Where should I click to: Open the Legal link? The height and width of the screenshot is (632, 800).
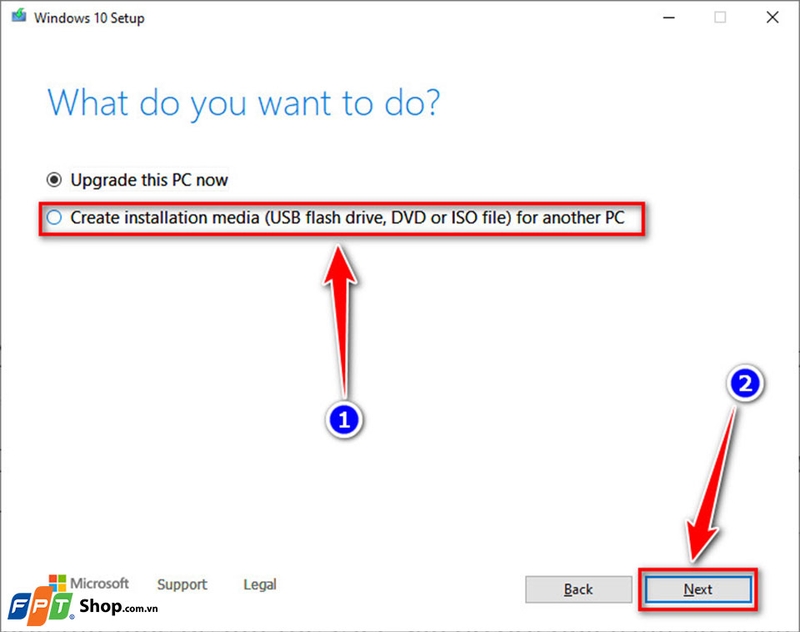[x=260, y=584]
